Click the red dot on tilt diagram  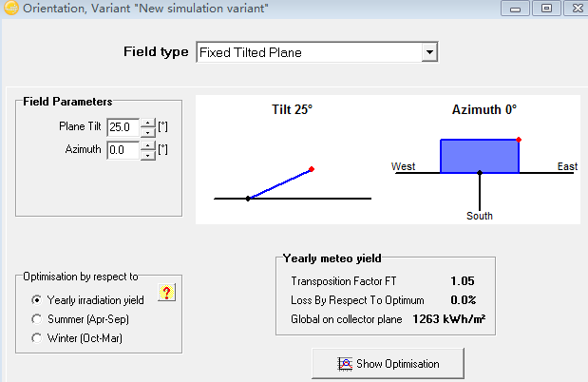point(312,169)
